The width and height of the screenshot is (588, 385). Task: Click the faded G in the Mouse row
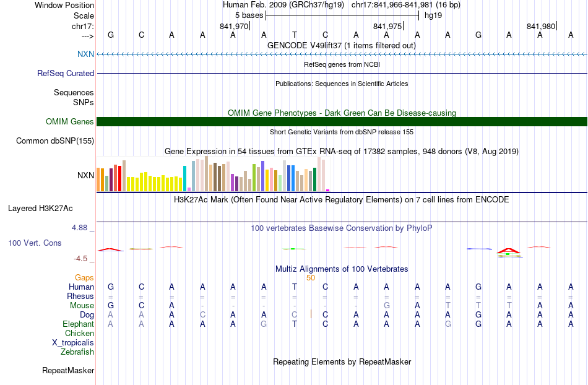(x=386, y=306)
